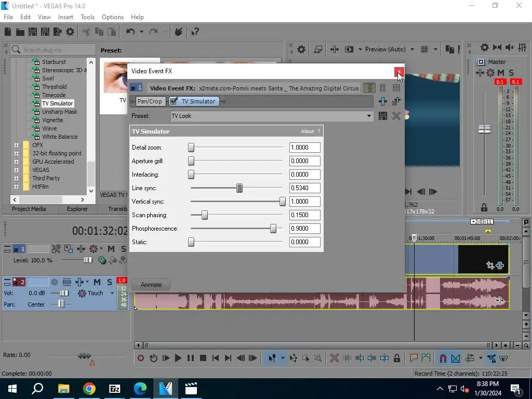Screen dimensions: 532x399
Task: Click Go to Start transport button
Action: click(x=215, y=358)
